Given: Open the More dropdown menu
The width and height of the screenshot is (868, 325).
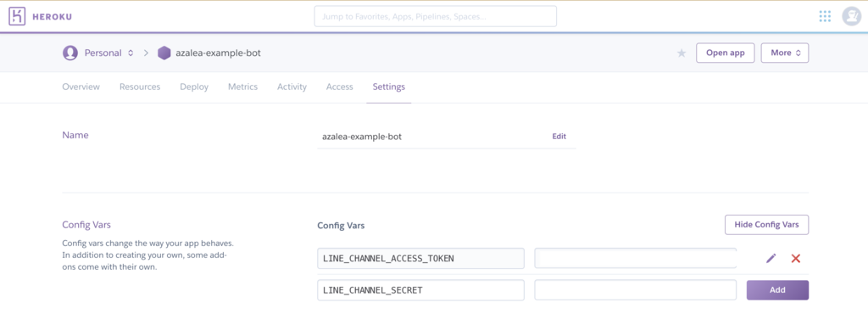Looking at the screenshot, I should coord(784,53).
